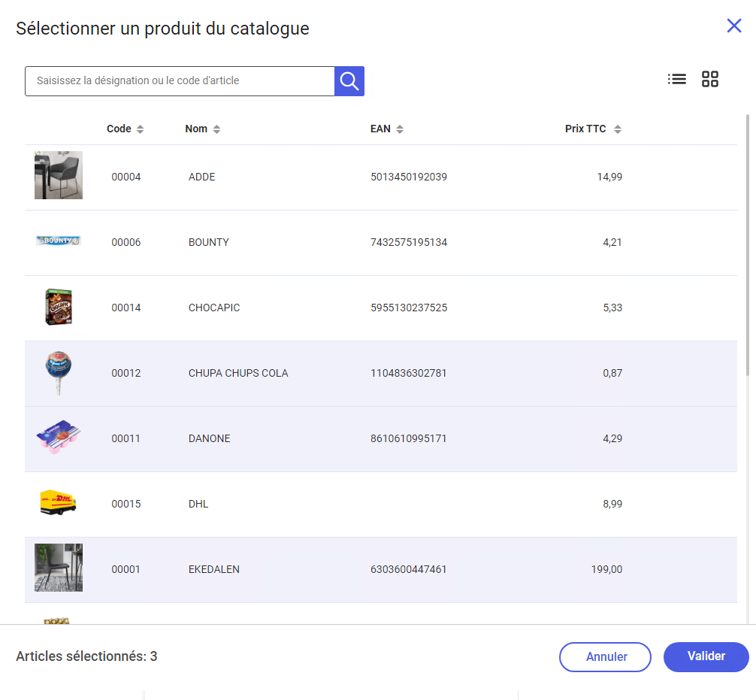756x700 pixels.
Task: Click EAN 8610610995171
Action: point(408,438)
